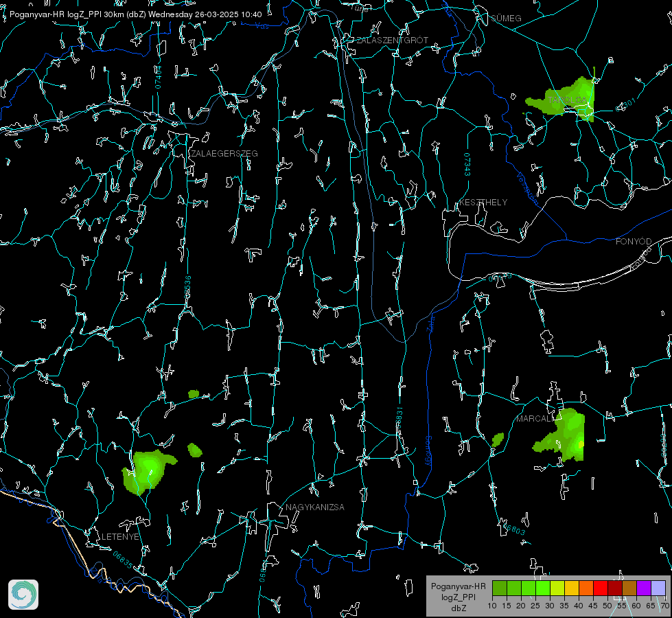Click the 55-60 dBZ brown swatch

[x=629, y=588]
